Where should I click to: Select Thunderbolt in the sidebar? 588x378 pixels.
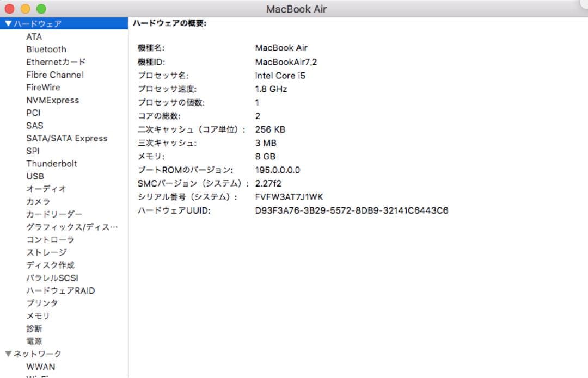coord(52,164)
